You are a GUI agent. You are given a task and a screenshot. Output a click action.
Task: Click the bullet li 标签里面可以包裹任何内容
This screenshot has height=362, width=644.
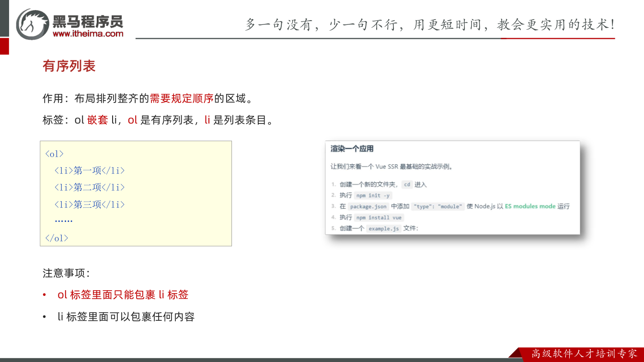126,317
